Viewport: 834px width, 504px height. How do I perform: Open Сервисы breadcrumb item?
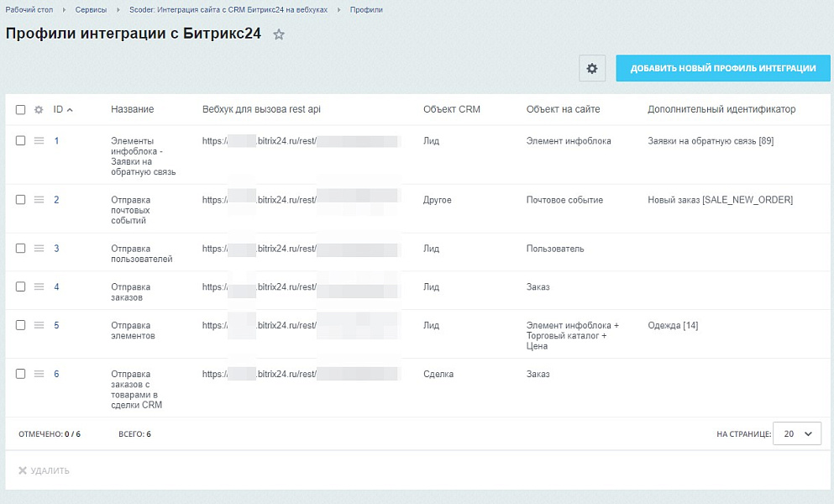pyautogui.click(x=92, y=10)
